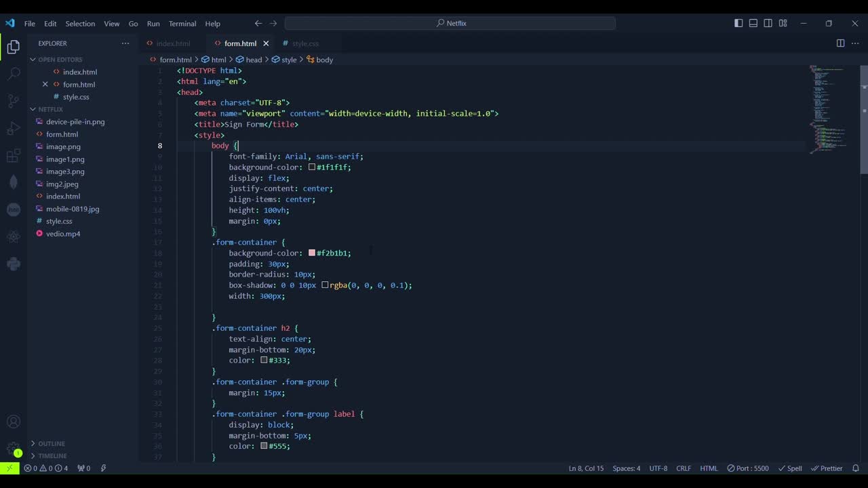This screenshot has height=488, width=868.
Task: Open the style breadcrumb dropdown
Action: 284,60
